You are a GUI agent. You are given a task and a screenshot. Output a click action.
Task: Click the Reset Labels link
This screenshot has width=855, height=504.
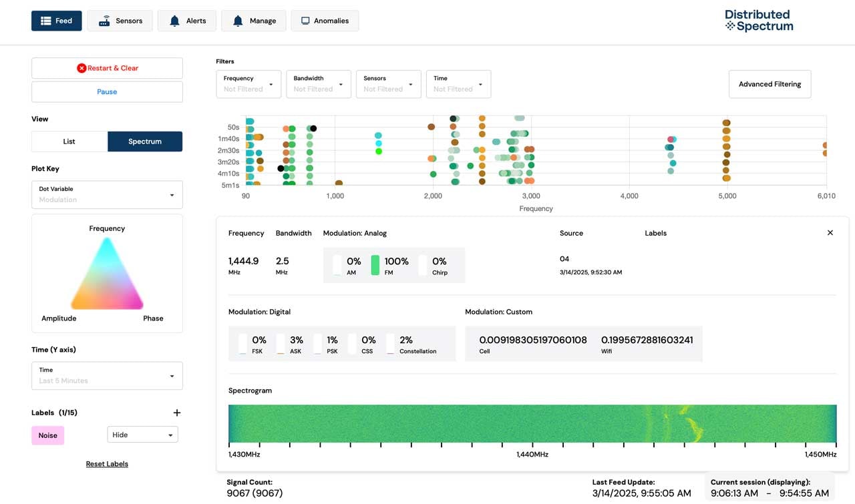pos(107,463)
